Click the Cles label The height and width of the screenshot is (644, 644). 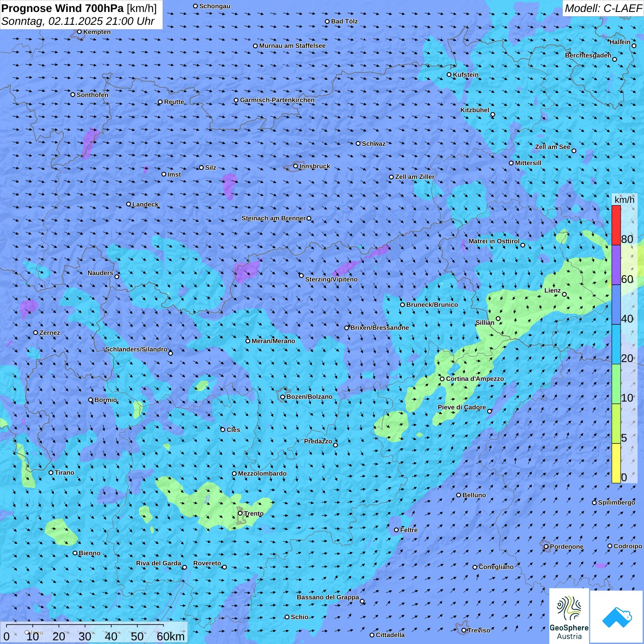[x=233, y=430]
